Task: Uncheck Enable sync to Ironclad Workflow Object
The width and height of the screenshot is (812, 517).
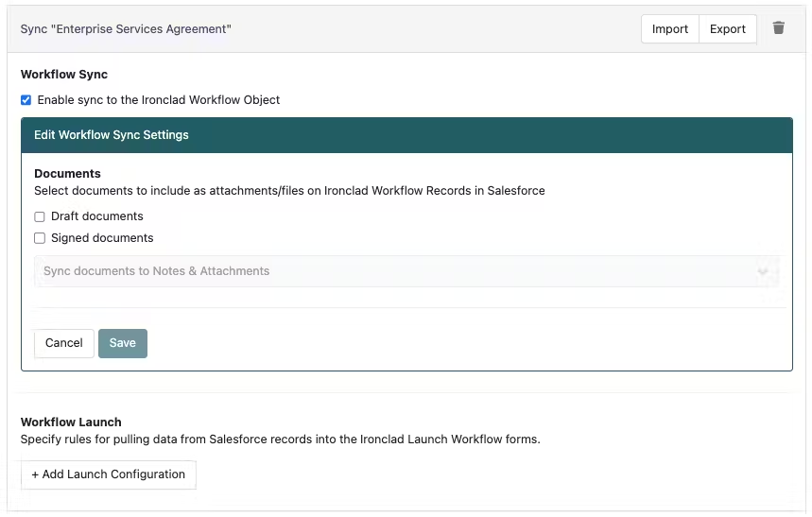Action: coord(26,100)
